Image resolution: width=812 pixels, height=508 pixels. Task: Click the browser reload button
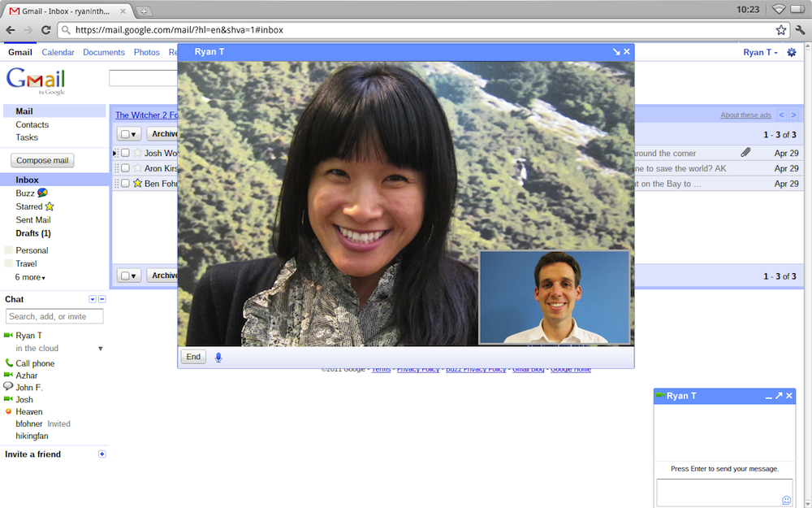(46, 30)
